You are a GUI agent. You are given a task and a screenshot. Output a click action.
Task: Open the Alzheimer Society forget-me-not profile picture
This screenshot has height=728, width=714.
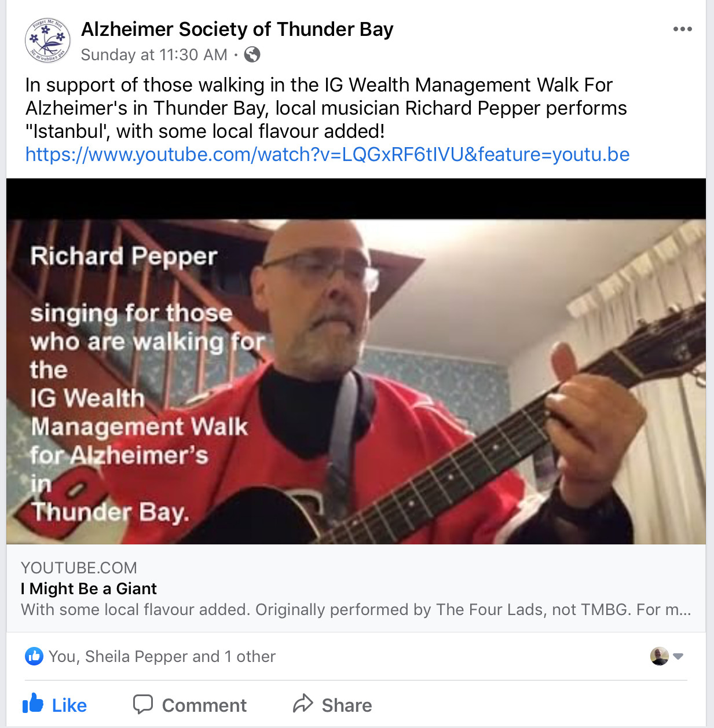47,41
